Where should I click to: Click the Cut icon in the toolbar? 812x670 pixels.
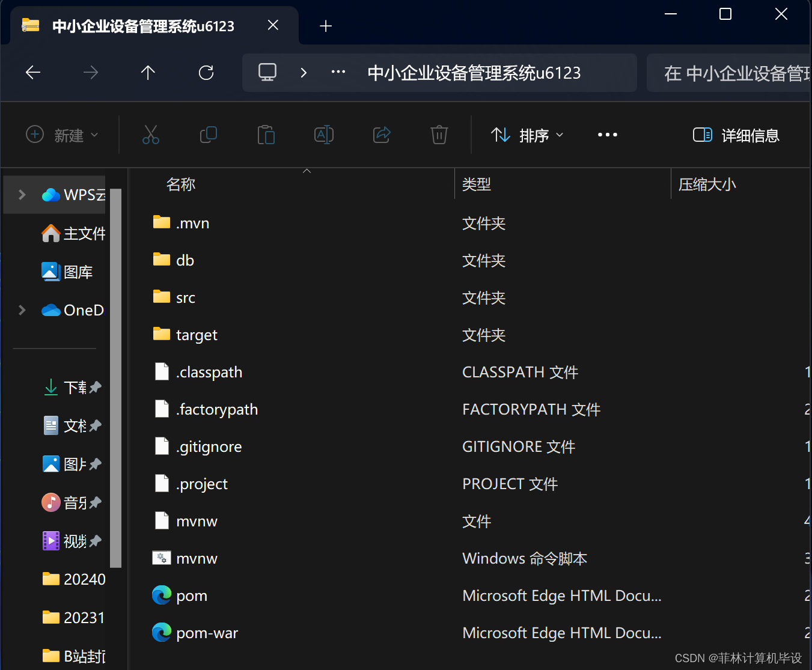(x=151, y=135)
